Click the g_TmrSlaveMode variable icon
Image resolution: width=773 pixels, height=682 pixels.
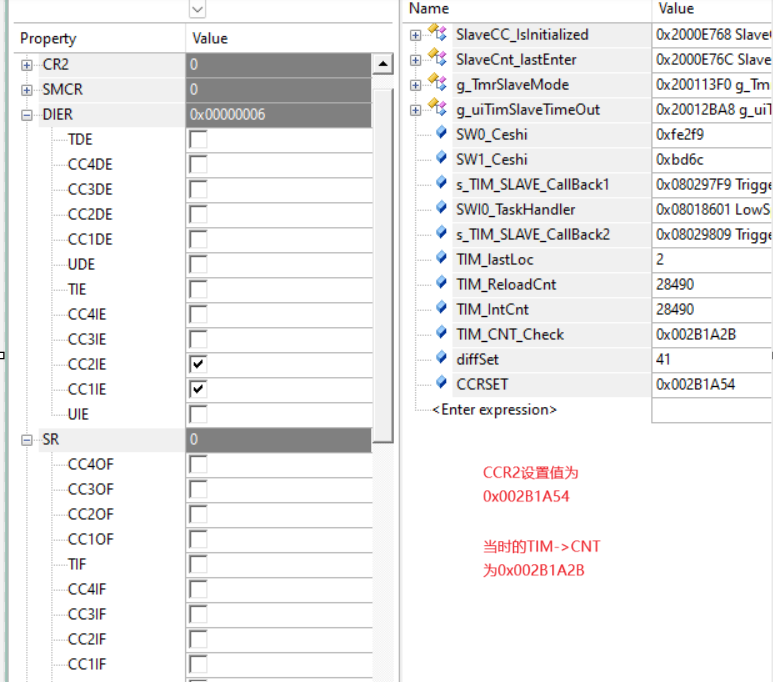click(x=437, y=83)
